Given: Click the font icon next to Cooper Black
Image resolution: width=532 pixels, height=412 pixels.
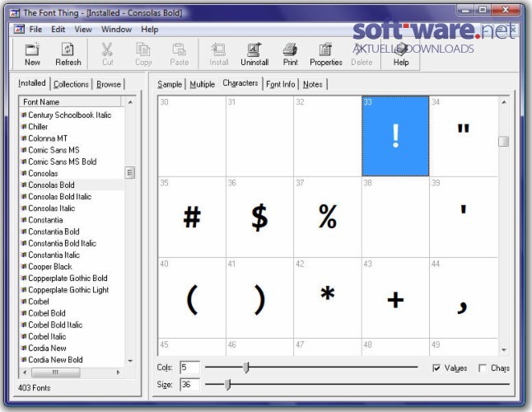Looking at the screenshot, I should 23,266.
